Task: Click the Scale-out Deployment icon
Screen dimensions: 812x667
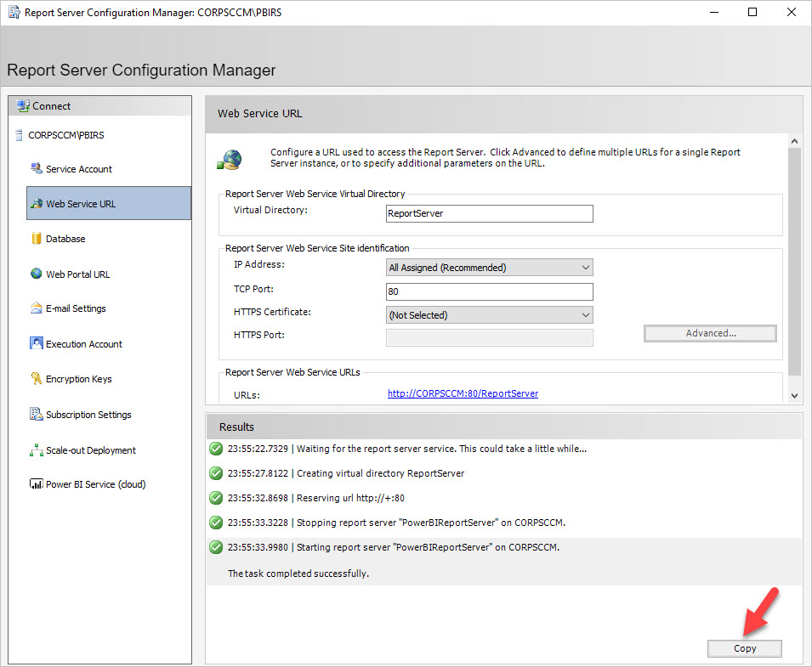Action: tap(37, 450)
